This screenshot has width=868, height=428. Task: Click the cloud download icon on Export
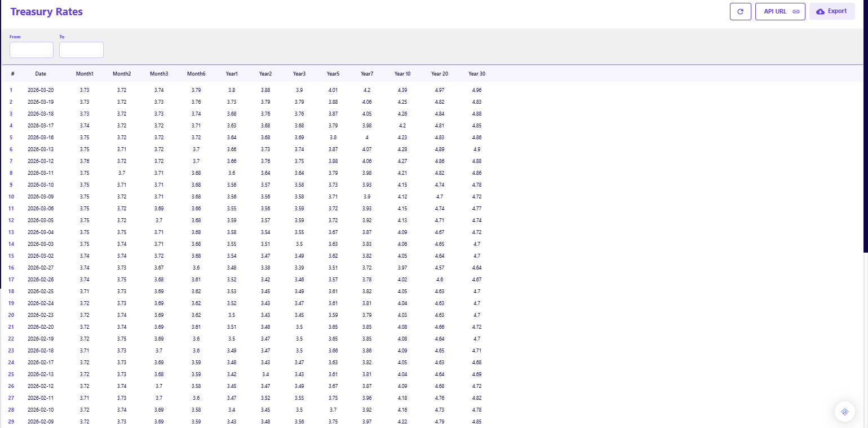coord(820,11)
